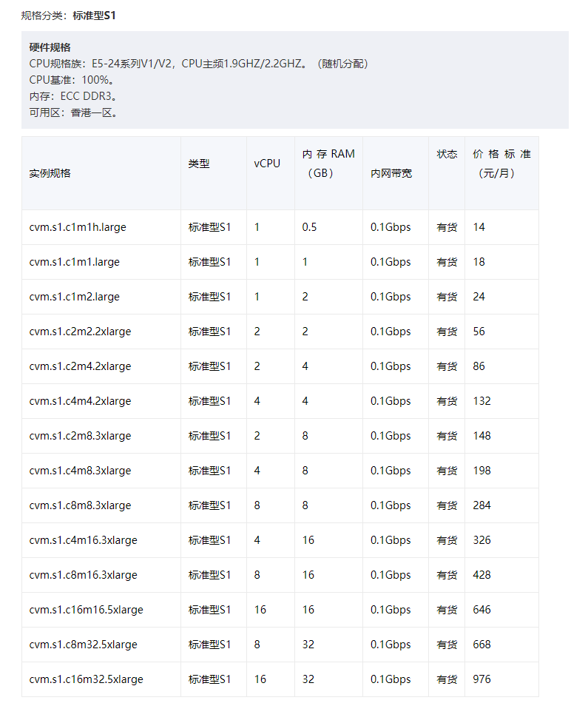Select vCPU 16 in c16m16.5xlarge row

(x=260, y=610)
